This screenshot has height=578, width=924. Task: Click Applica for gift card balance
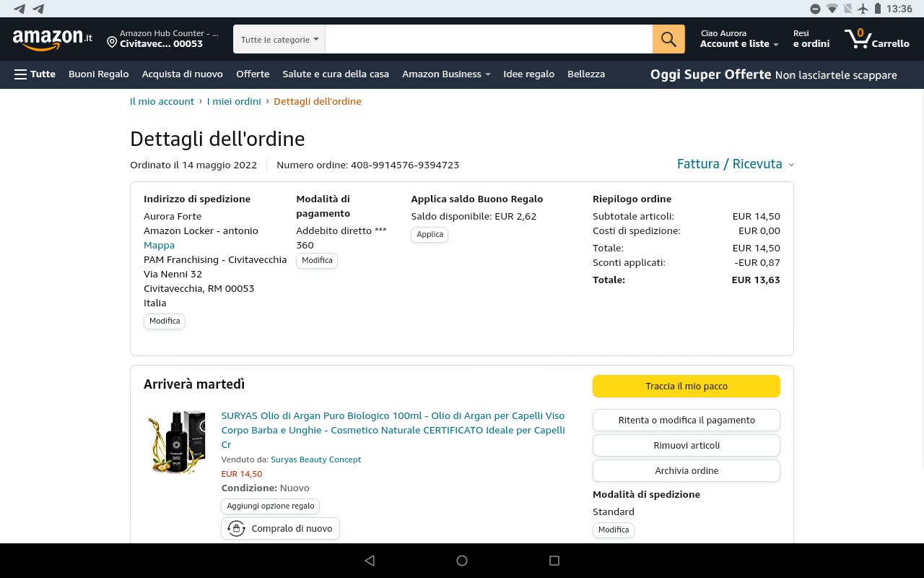tap(430, 234)
